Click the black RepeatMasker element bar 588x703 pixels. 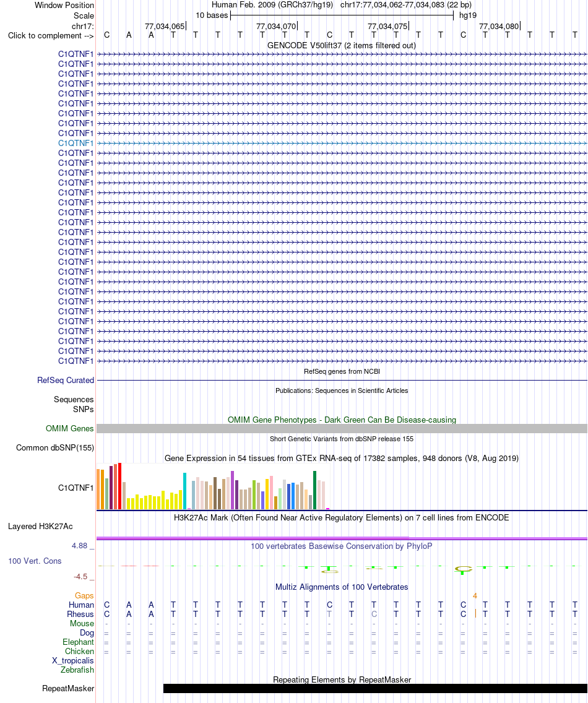pos(375,688)
